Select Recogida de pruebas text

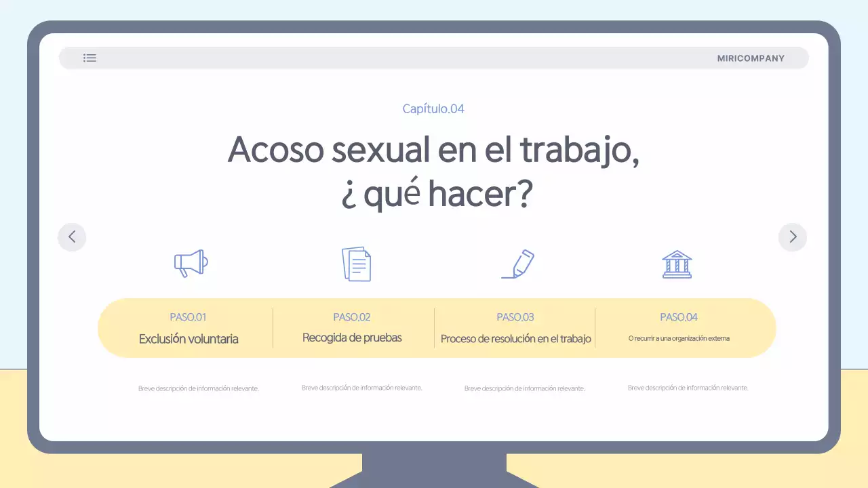352,338
